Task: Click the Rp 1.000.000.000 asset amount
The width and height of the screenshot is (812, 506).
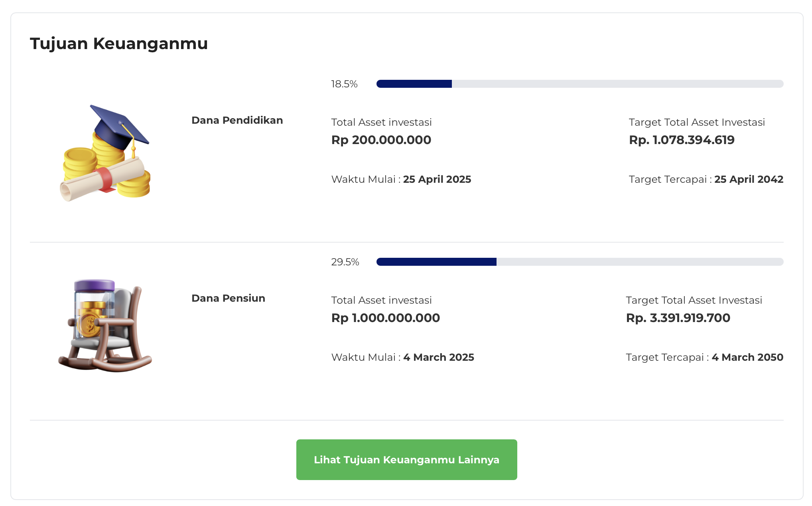Action: pos(385,318)
